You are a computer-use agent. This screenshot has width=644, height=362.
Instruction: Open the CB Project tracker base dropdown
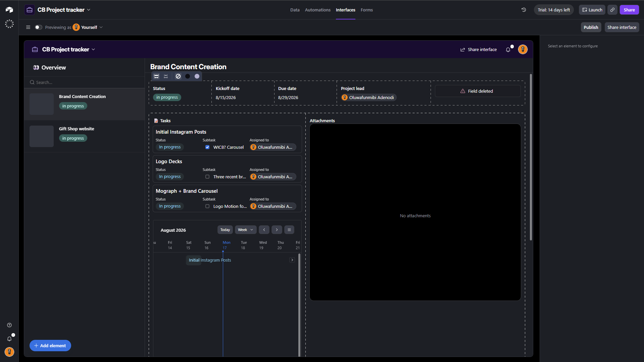click(64, 10)
